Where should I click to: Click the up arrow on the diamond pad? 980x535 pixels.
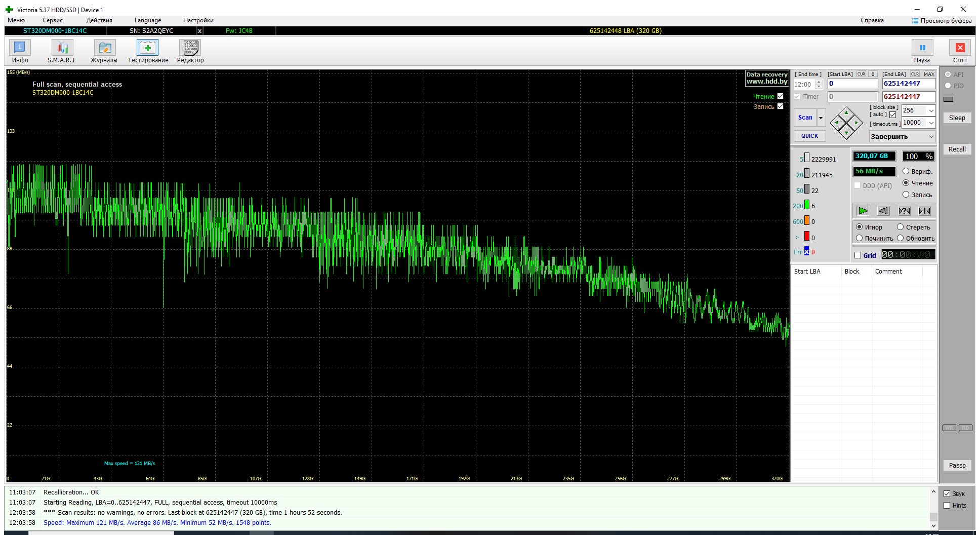click(846, 112)
